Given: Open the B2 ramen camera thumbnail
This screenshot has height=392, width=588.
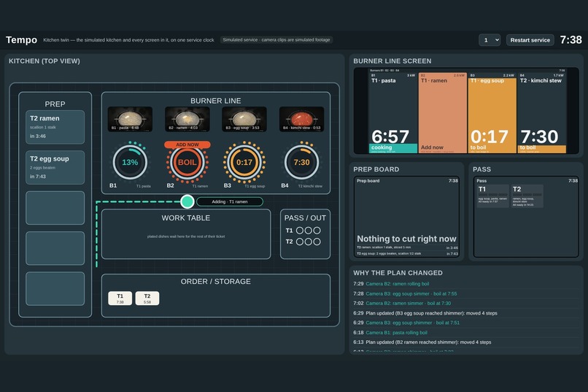Looking at the screenshot, I should click(187, 119).
